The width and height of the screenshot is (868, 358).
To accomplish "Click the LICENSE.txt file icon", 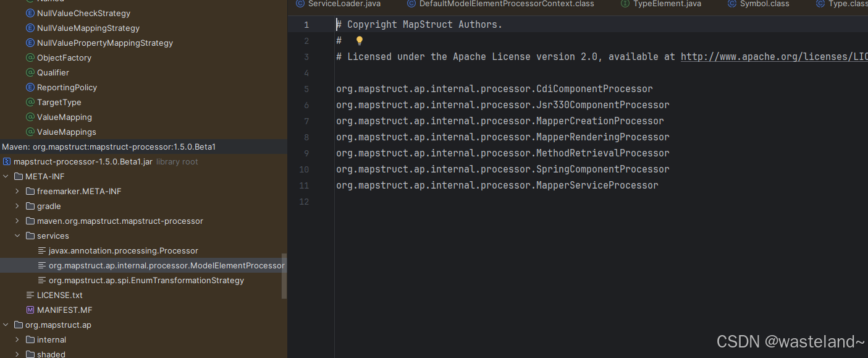I will click(x=30, y=295).
